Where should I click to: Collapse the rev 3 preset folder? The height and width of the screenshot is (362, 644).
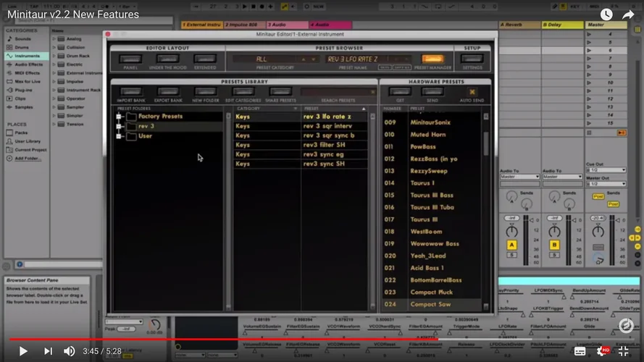pyautogui.click(x=119, y=127)
